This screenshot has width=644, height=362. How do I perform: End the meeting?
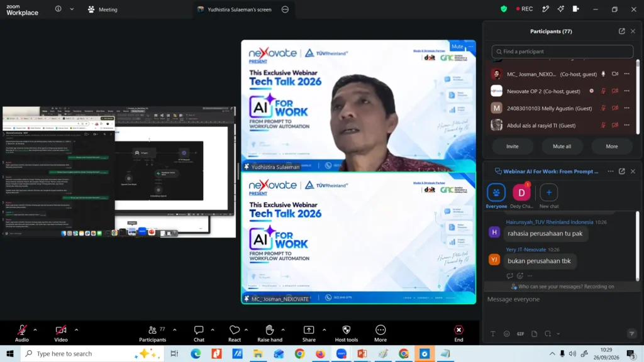click(458, 333)
